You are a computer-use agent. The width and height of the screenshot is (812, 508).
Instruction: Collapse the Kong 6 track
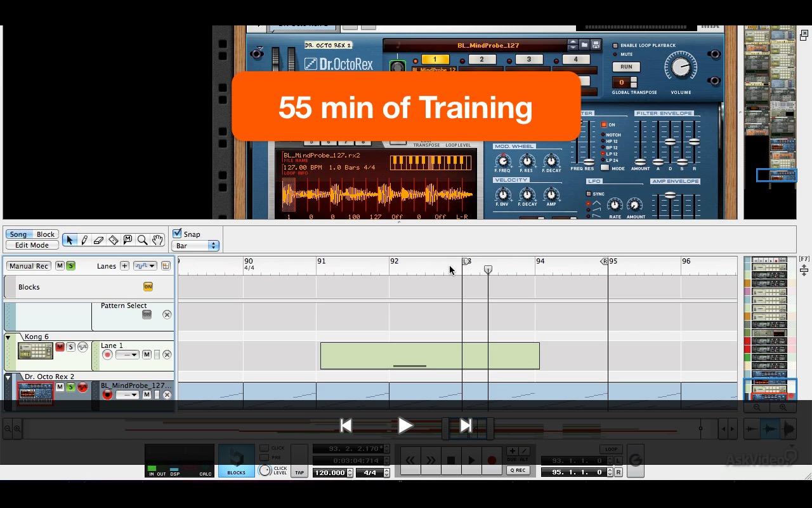coord(8,338)
